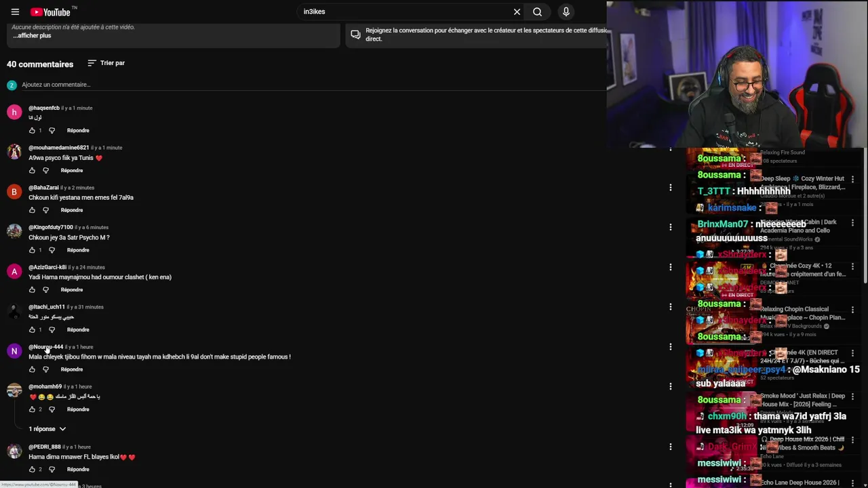Open Deep Sleep Cozy Winter Hut video title

802,183
